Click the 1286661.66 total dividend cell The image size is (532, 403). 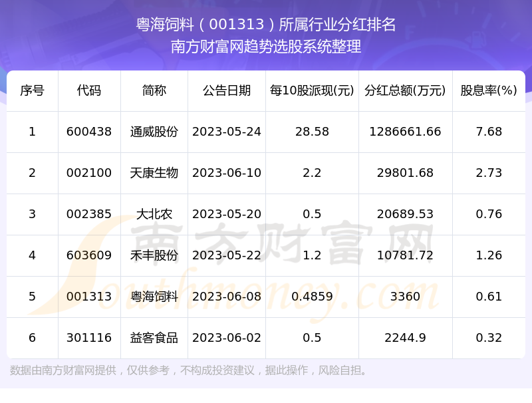tap(405, 132)
